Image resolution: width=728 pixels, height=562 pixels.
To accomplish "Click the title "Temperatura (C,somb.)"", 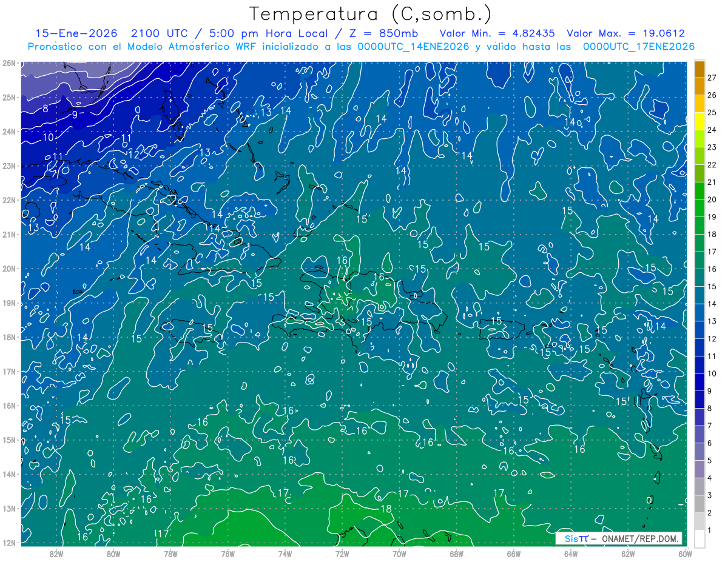I will tap(371, 14).
